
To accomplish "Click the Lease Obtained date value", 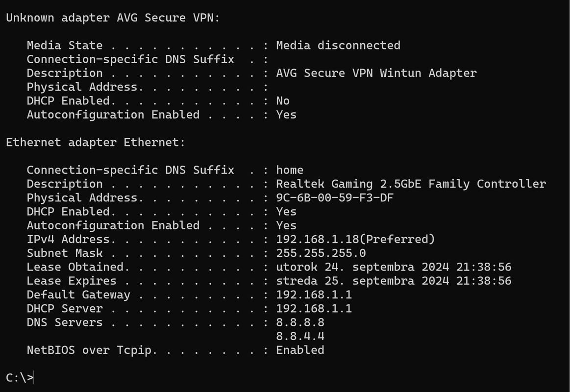I will tap(394, 267).
